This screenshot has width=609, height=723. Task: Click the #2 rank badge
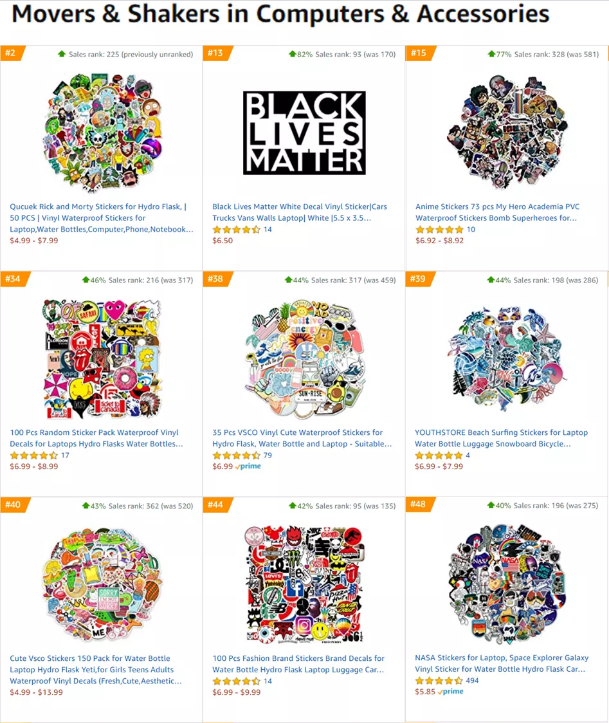pyautogui.click(x=11, y=53)
